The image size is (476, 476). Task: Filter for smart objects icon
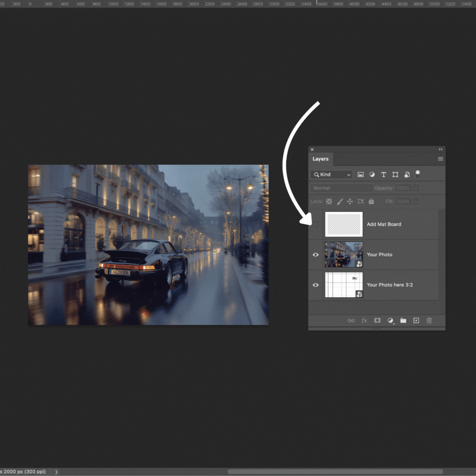coord(407,175)
